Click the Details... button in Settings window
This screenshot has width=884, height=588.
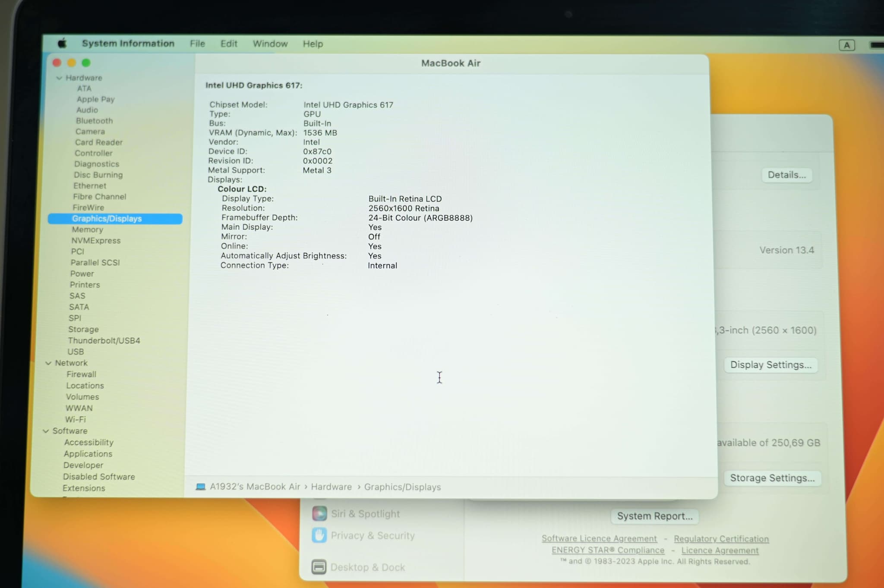tap(786, 175)
